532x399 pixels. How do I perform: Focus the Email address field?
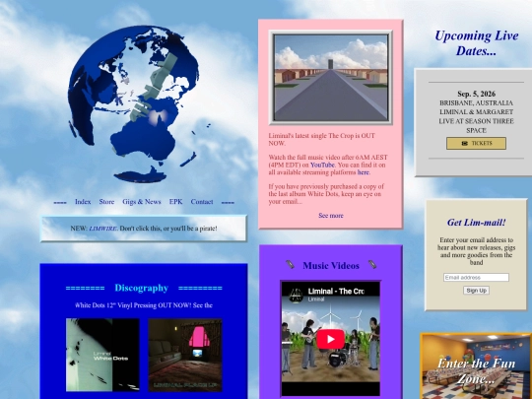click(476, 277)
